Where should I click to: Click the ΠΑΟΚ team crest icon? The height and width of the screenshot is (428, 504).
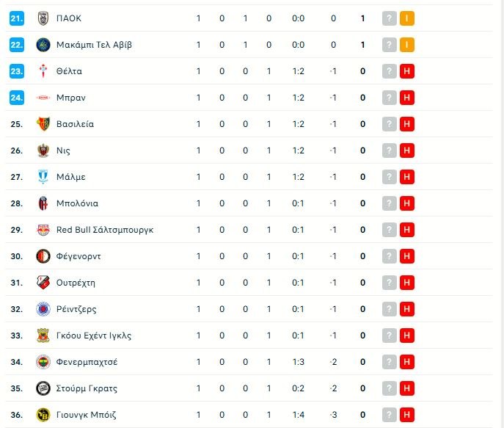pyautogui.click(x=43, y=18)
